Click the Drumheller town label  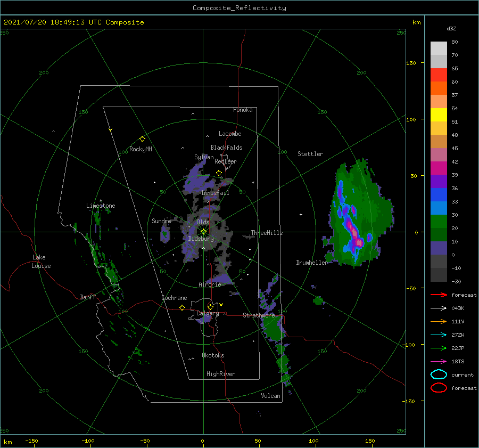(x=312, y=263)
